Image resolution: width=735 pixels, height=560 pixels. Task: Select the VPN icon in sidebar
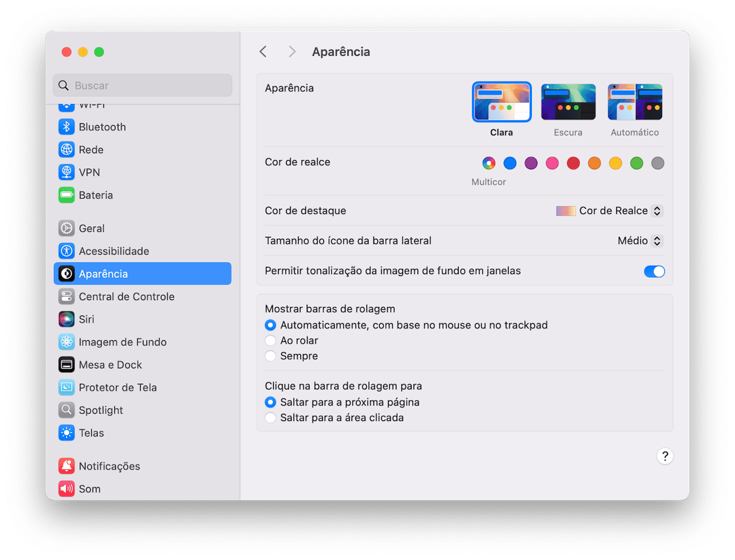pyautogui.click(x=66, y=172)
